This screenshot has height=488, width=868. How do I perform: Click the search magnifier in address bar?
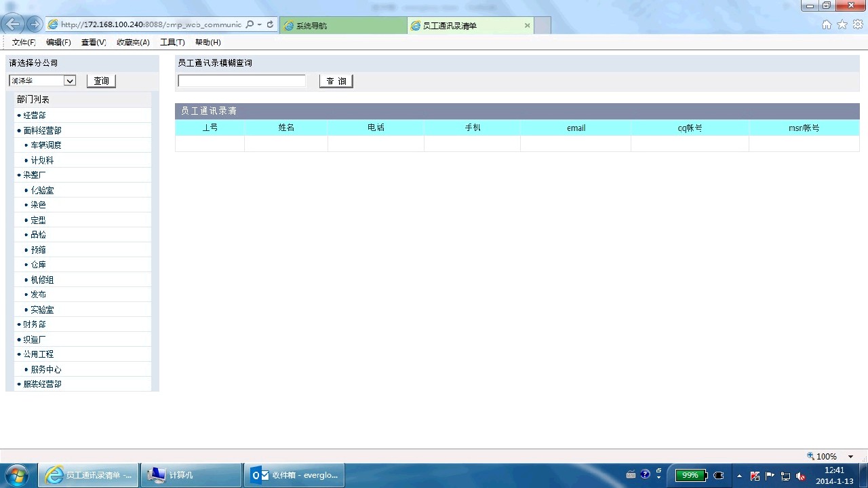[x=249, y=24]
